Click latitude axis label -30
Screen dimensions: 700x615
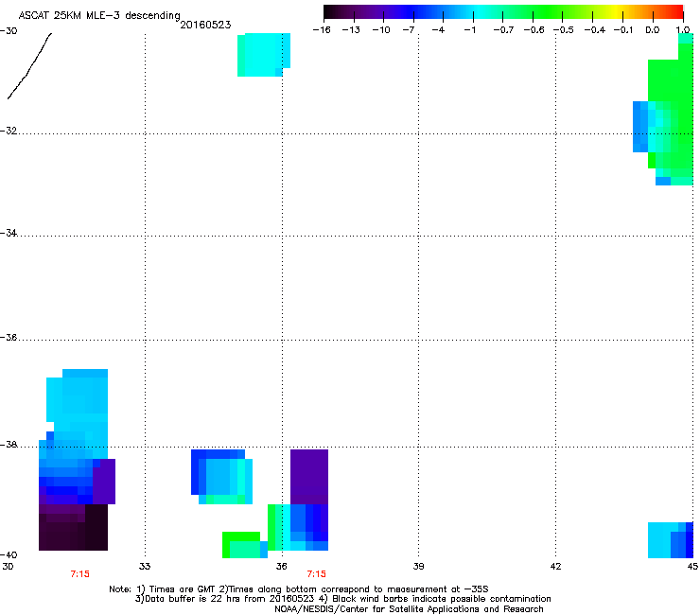coord(9,31)
